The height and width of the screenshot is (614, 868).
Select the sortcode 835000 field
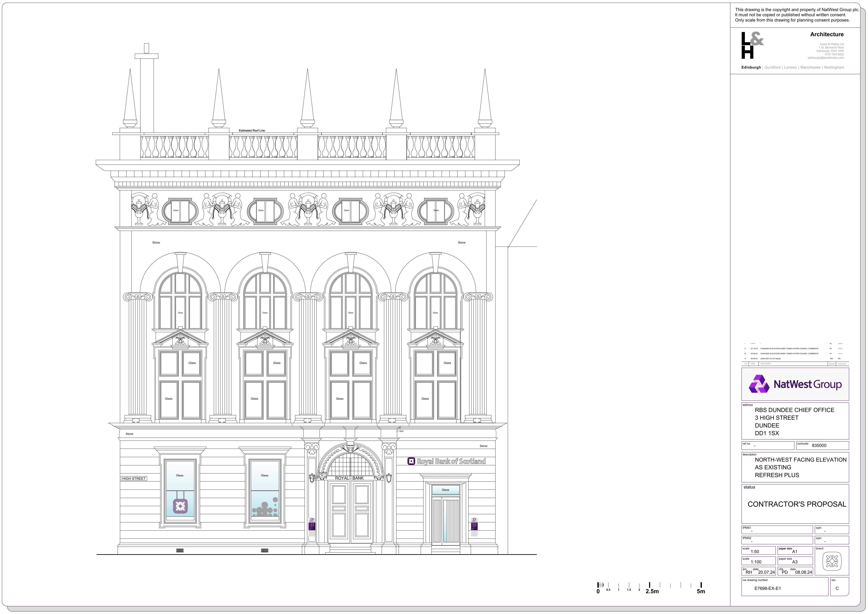click(823, 445)
